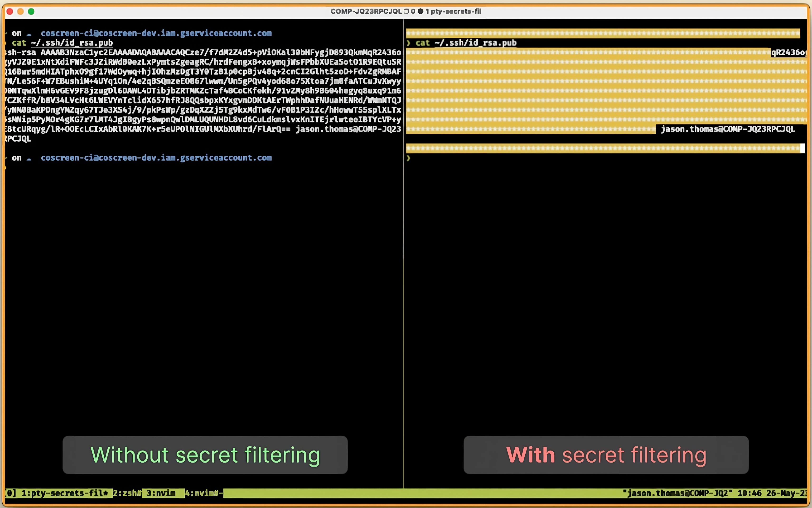The image size is (812, 508).
Task: Click the yellow minimize button
Action: click(20, 11)
